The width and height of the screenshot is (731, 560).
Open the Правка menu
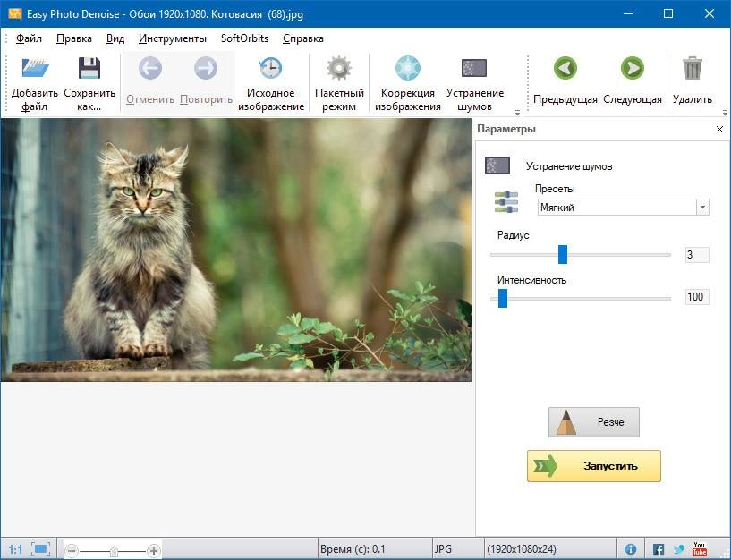coord(74,38)
